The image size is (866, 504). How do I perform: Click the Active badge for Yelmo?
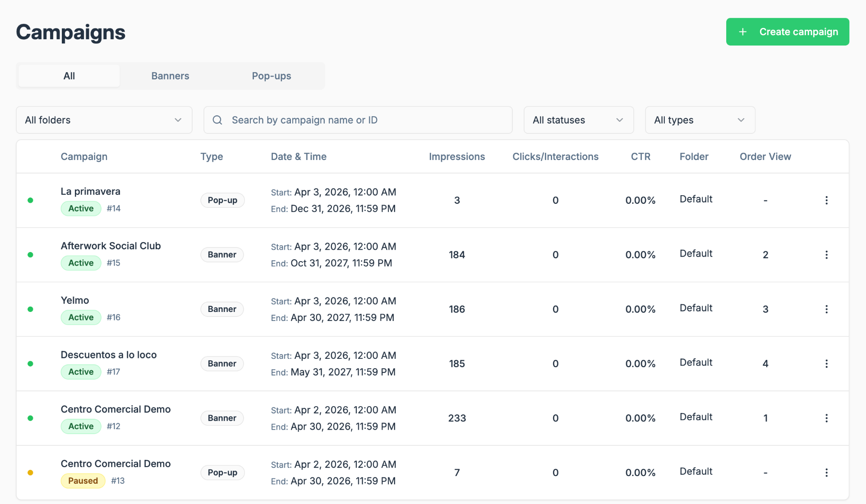point(81,317)
